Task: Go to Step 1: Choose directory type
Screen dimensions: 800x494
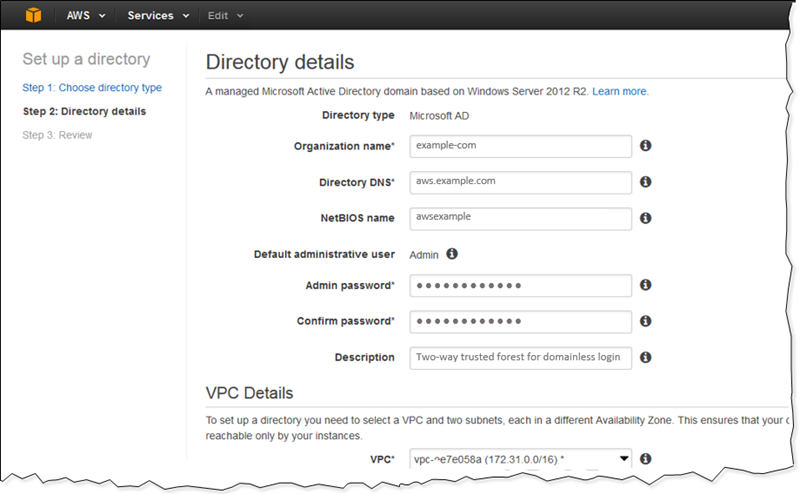Action: click(x=92, y=88)
